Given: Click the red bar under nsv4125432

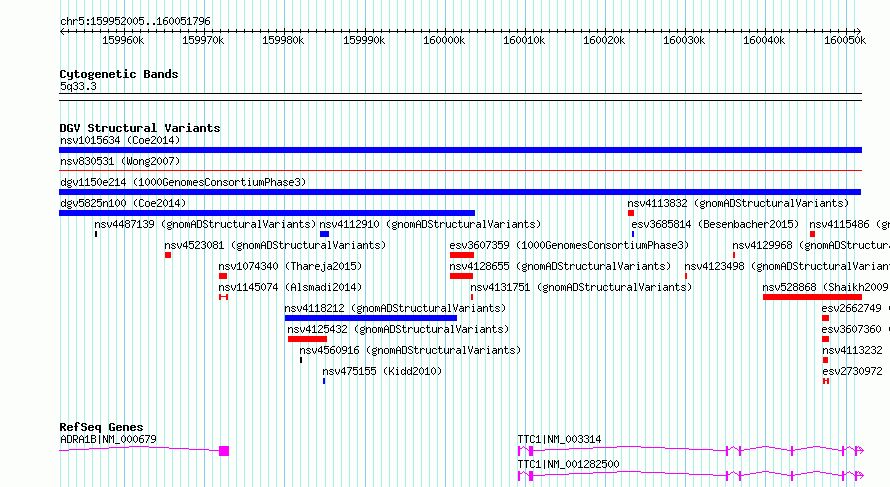Looking at the screenshot, I should [307, 339].
